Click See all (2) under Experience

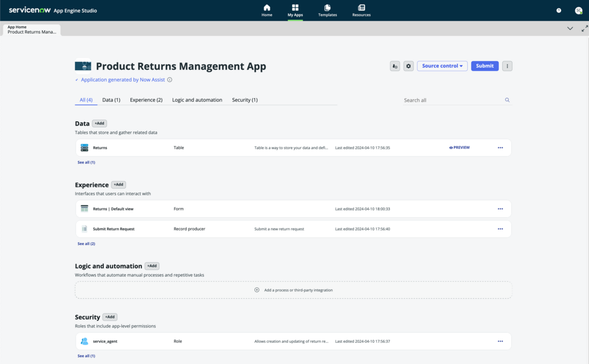(86, 244)
